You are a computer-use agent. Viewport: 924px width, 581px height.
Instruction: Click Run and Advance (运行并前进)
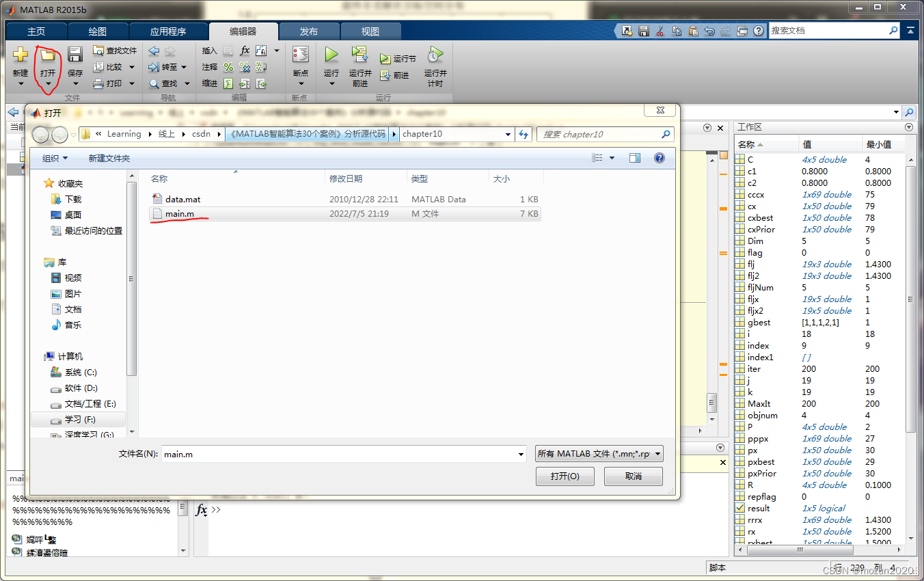pyautogui.click(x=360, y=66)
